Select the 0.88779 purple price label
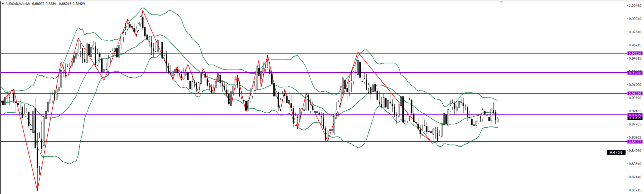The height and width of the screenshot is (194, 644). [635, 115]
